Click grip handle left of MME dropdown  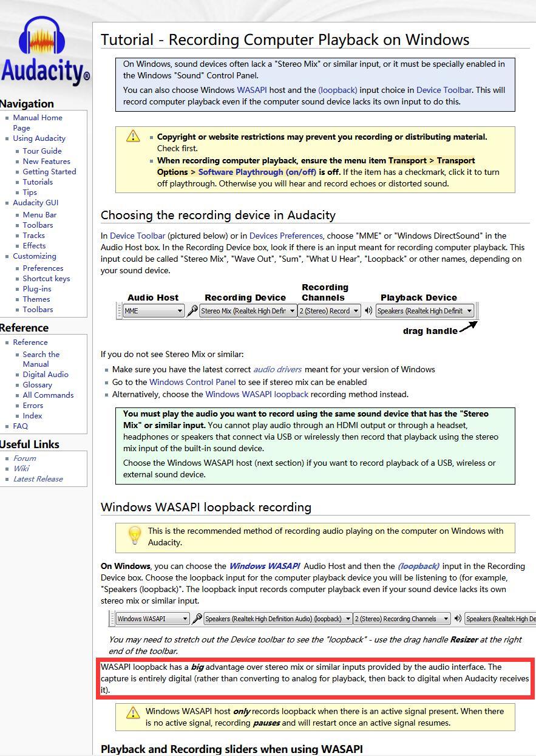point(119,311)
